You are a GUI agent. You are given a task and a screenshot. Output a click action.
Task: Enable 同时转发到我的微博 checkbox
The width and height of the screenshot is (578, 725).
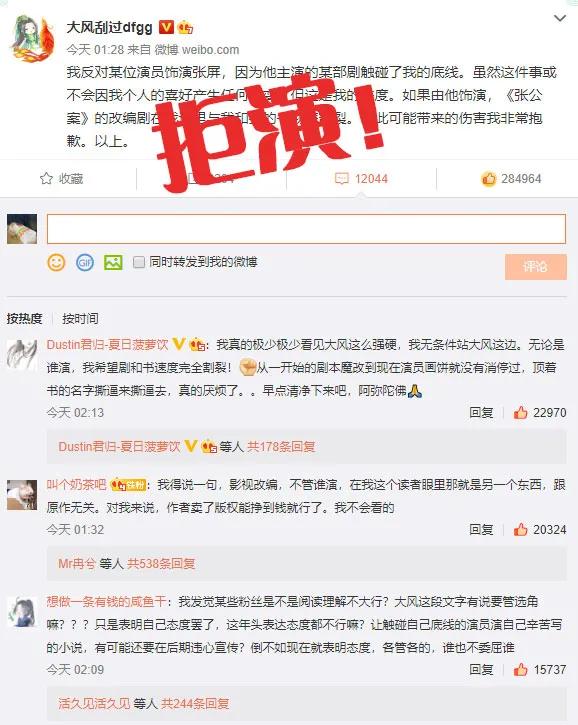tap(139, 263)
